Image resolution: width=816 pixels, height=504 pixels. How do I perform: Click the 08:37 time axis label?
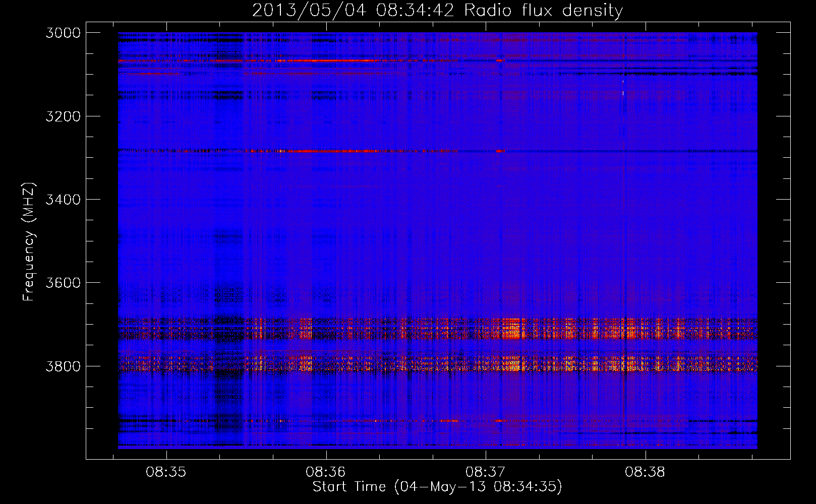pos(485,472)
